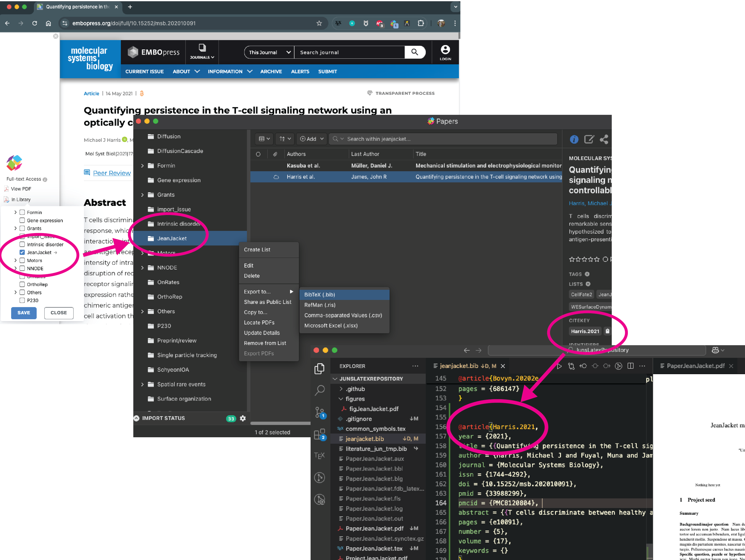Open the Explorer more actions ellipsis
The height and width of the screenshot is (560, 745).
[415, 366]
